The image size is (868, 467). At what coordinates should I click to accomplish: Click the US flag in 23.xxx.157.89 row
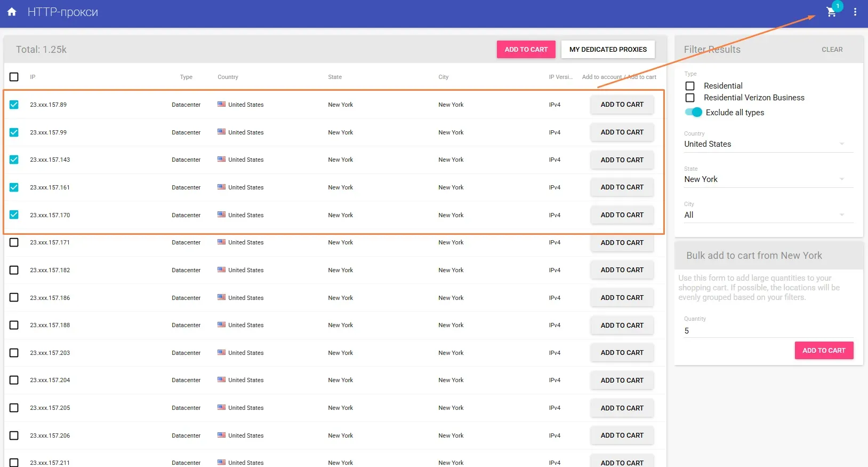(x=221, y=105)
